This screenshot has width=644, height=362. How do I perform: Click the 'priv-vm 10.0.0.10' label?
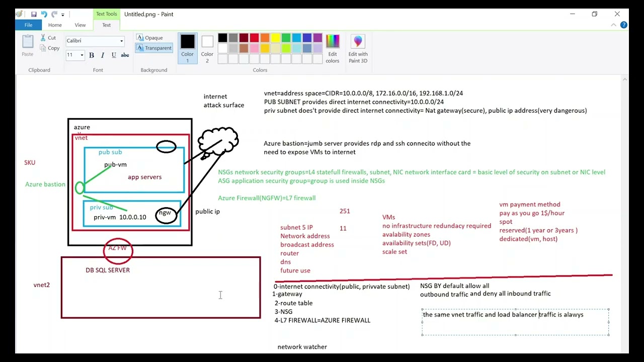click(120, 217)
